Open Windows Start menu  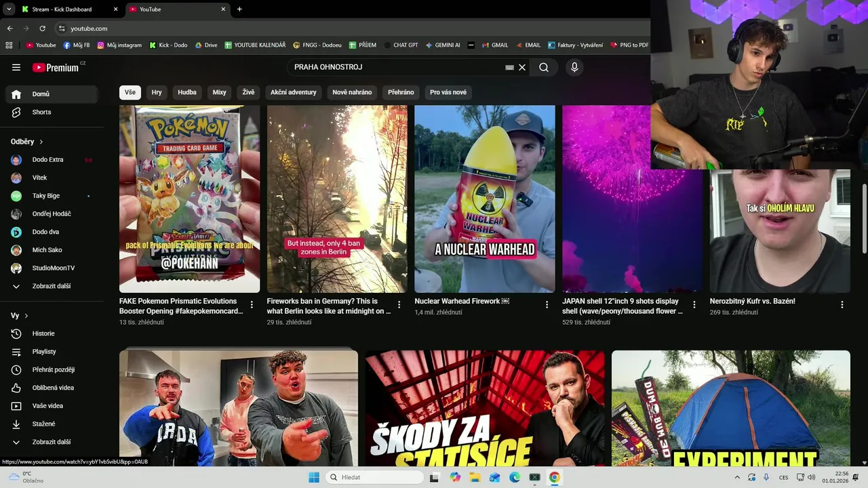pos(313,477)
